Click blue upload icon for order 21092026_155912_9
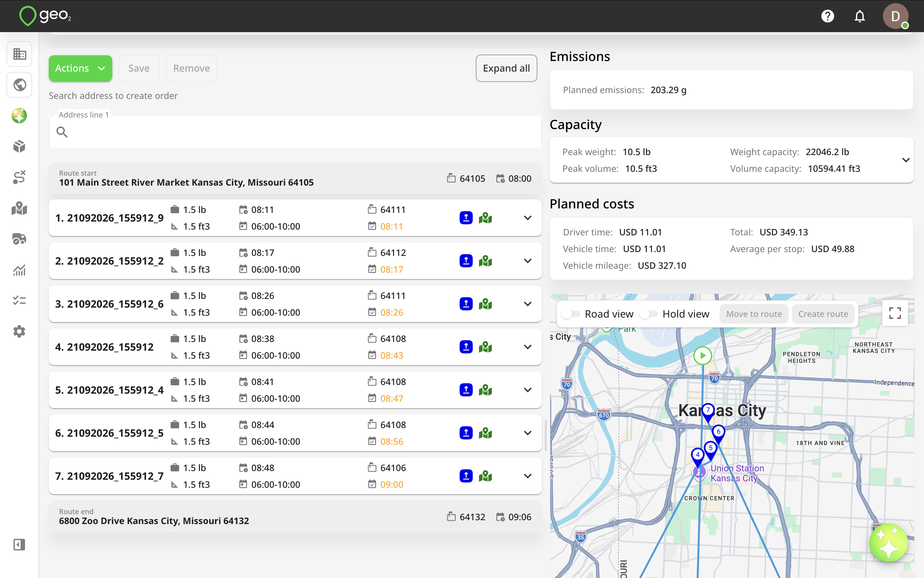The image size is (924, 578). tap(466, 218)
